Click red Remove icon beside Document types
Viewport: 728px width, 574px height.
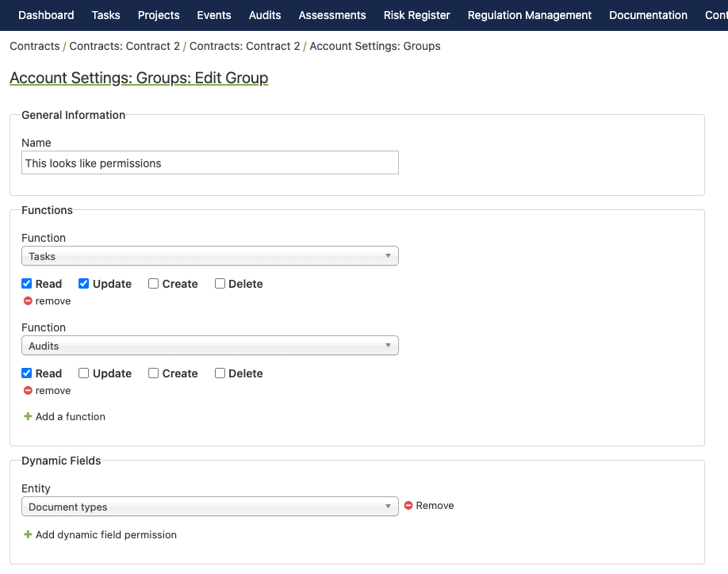[408, 505]
